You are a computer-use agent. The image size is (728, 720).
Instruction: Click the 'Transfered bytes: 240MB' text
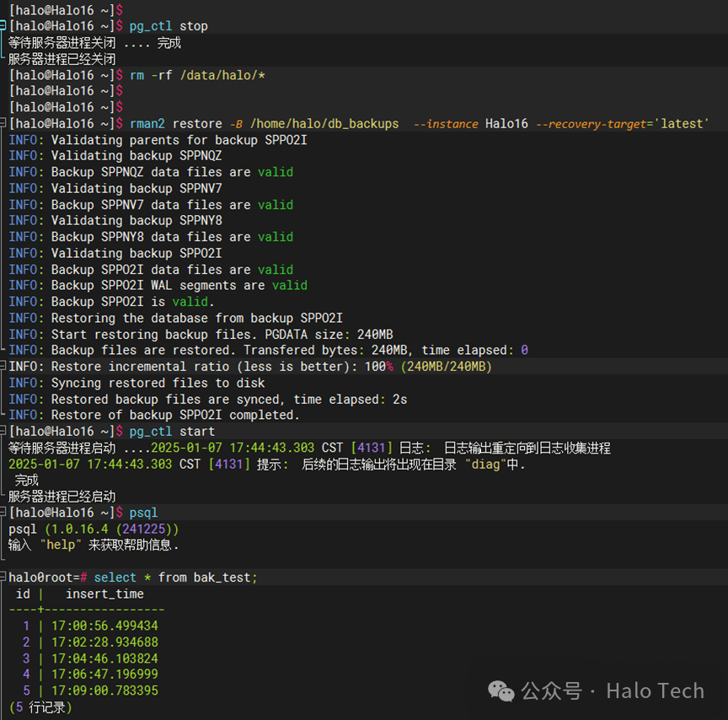(328, 350)
